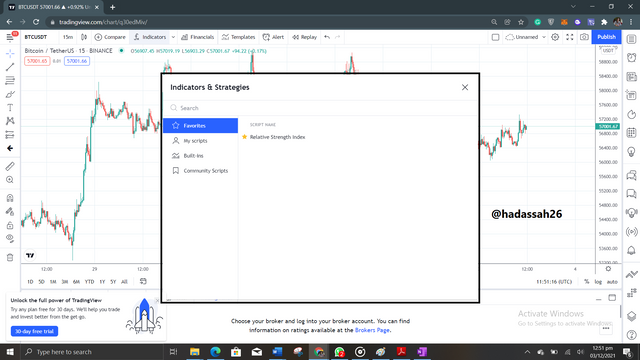Select the 1D time range
The height and width of the screenshot is (360, 640).
click(x=30, y=282)
